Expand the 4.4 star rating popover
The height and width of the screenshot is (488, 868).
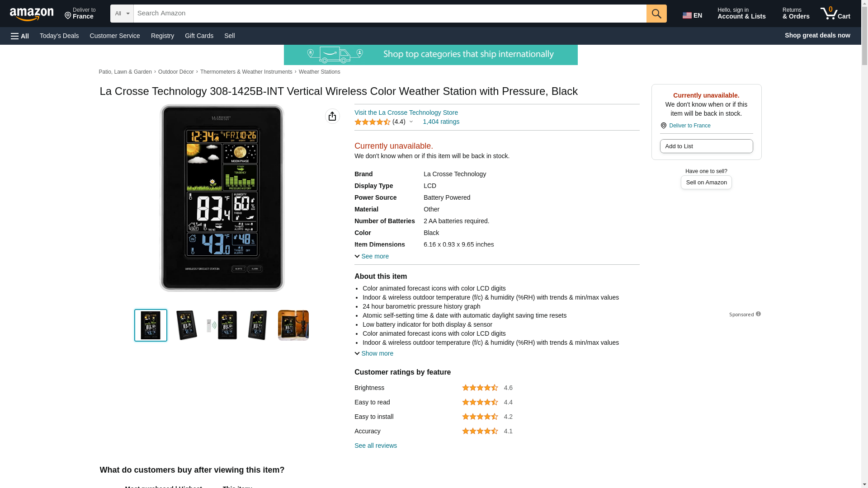384,122
